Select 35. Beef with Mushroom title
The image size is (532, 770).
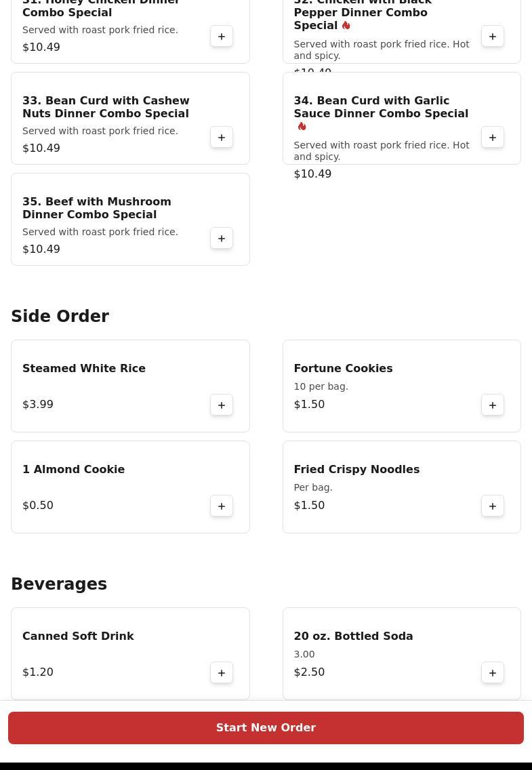pyautogui.click(x=97, y=208)
